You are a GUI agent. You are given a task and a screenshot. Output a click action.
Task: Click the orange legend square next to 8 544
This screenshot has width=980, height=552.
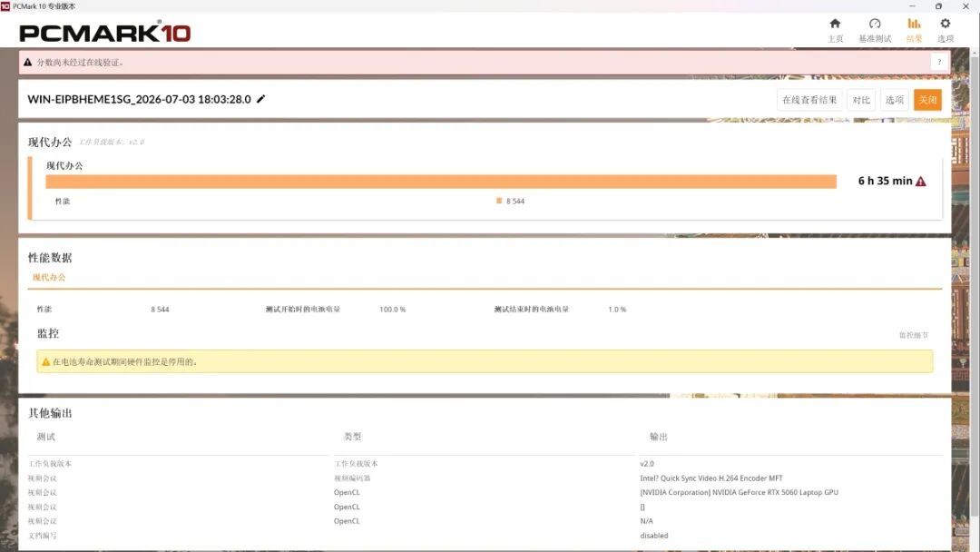click(499, 201)
